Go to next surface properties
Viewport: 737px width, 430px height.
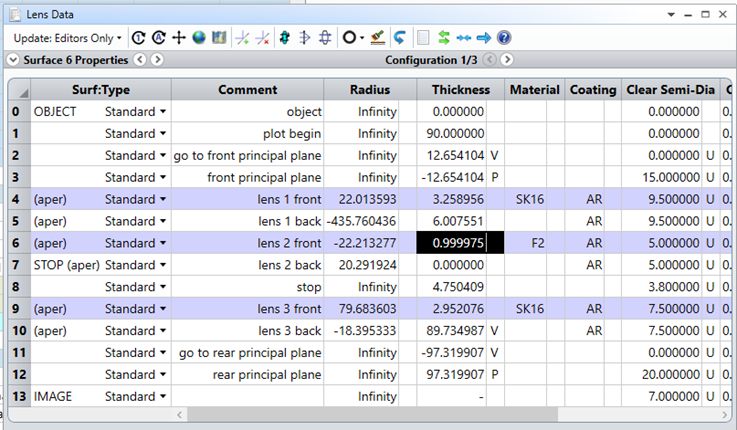click(x=157, y=60)
